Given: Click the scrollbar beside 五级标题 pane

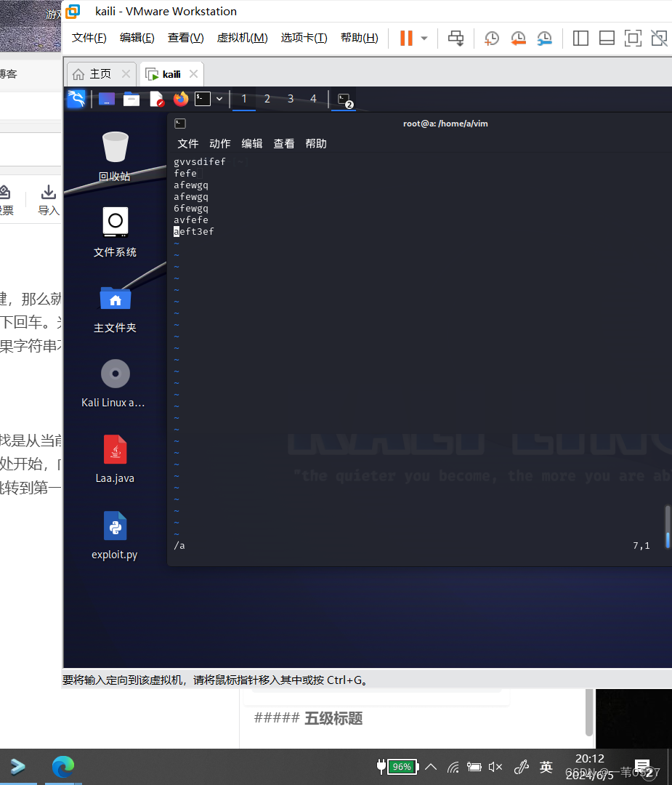Looking at the screenshot, I should pyautogui.click(x=589, y=712).
